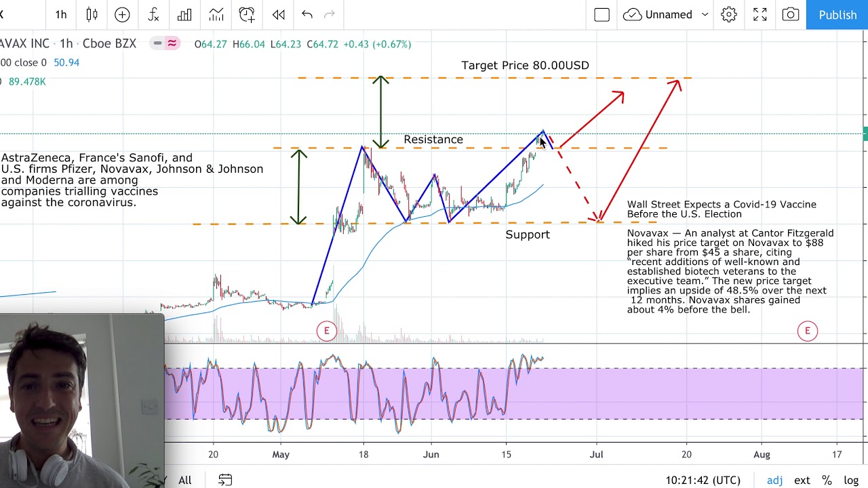Select the Resistance text annotation
This screenshot has height=488, width=868.
tap(433, 140)
